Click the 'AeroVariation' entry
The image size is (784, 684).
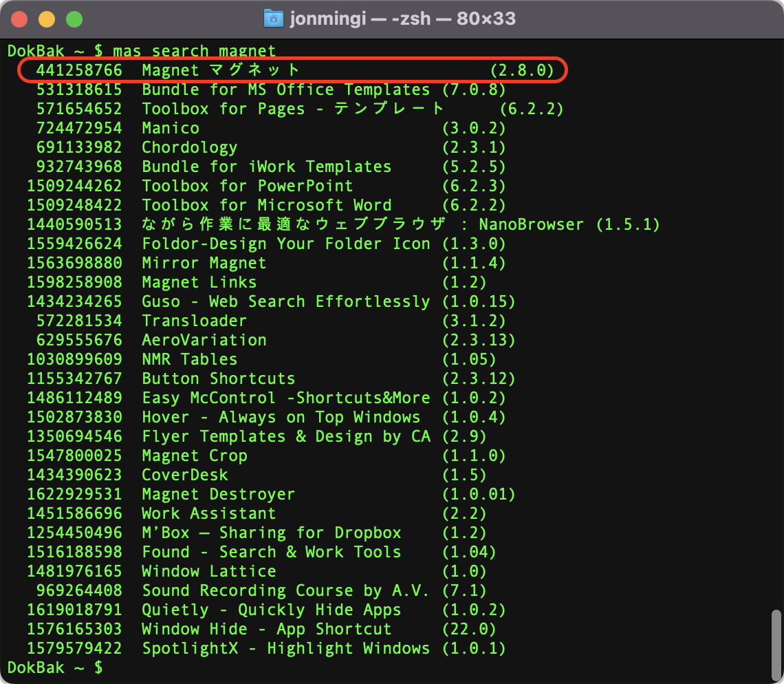204,340
